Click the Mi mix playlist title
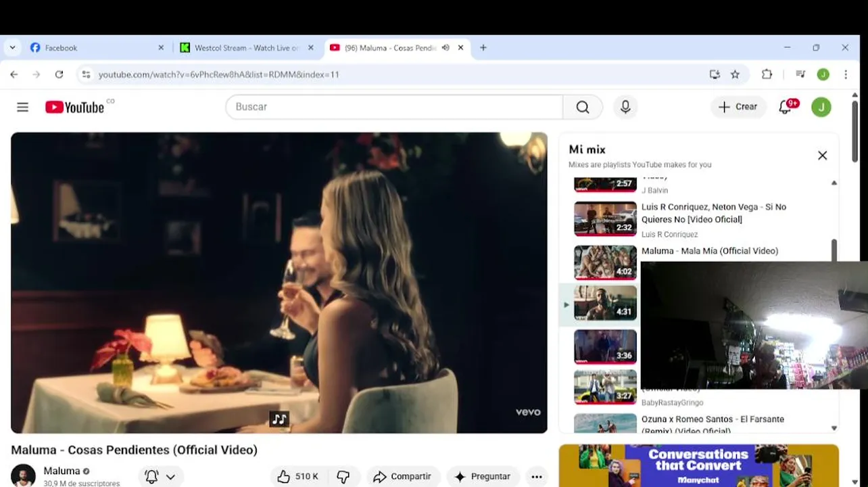The height and width of the screenshot is (487, 868). pos(587,149)
